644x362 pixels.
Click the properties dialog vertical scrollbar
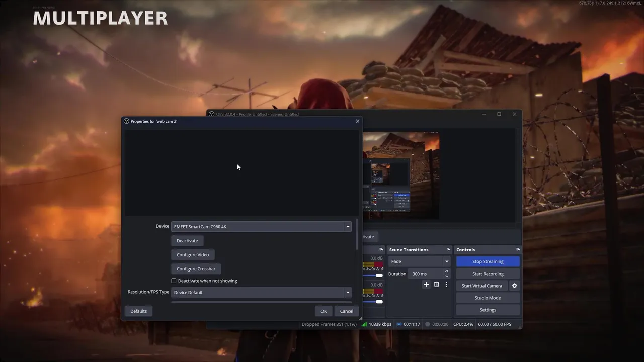coord(357,234)
